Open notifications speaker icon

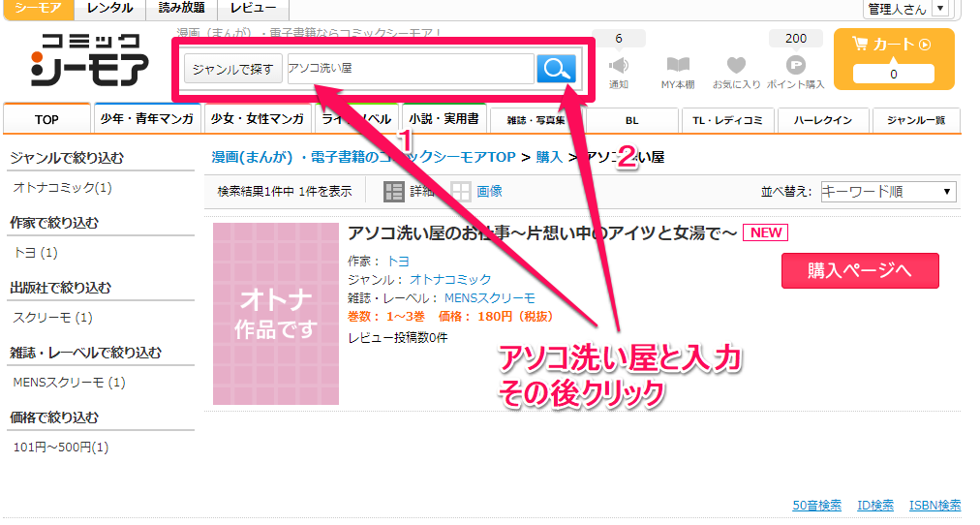619,65
